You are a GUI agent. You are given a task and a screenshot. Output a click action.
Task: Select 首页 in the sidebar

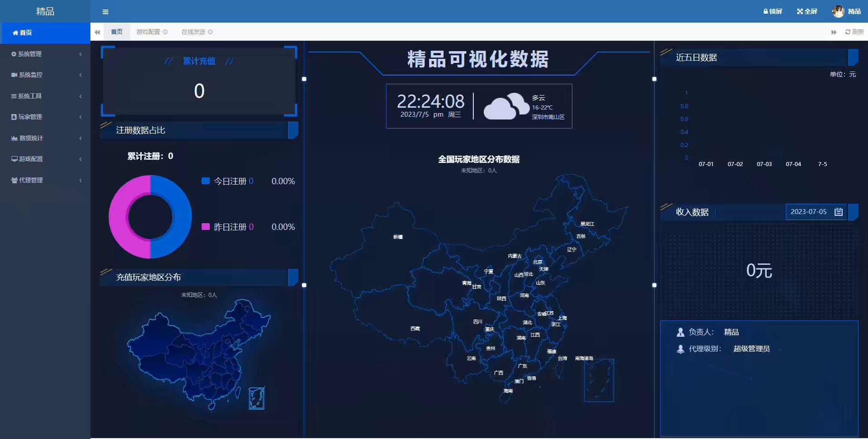45,33
